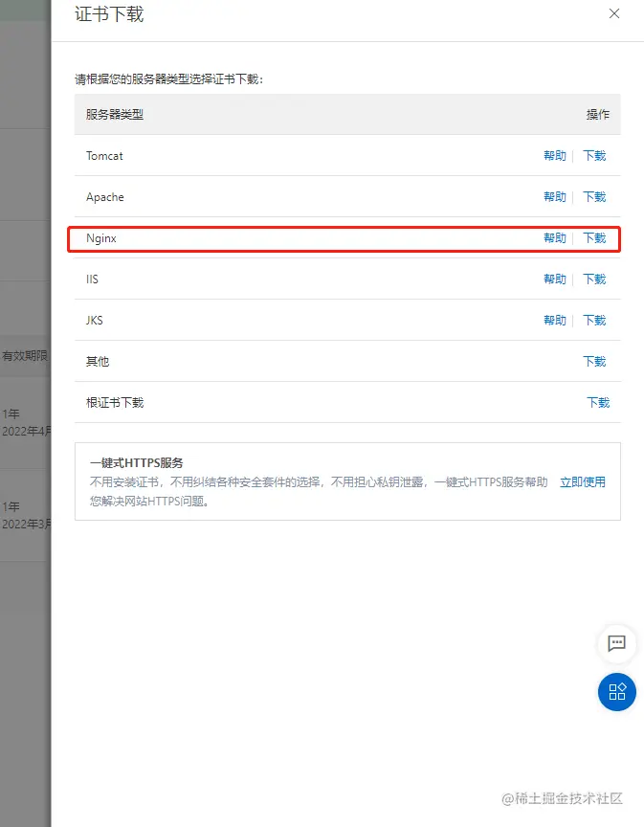Select the 根证书下载 row label
Viewport: 644px width, 827px height.
click(x=115, y=402)
